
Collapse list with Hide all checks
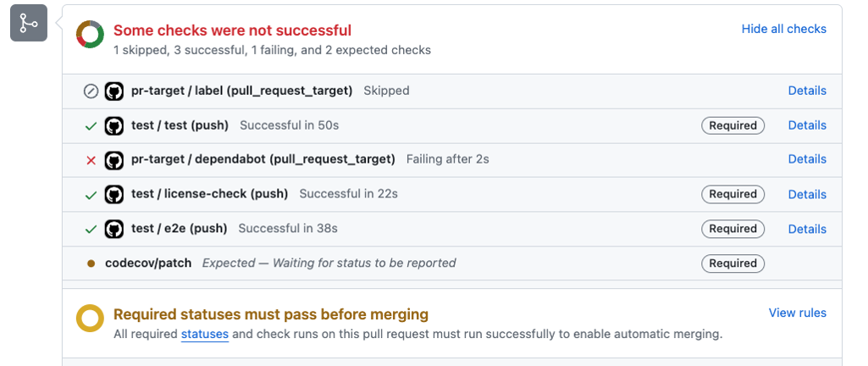click(x=784, y=29)
